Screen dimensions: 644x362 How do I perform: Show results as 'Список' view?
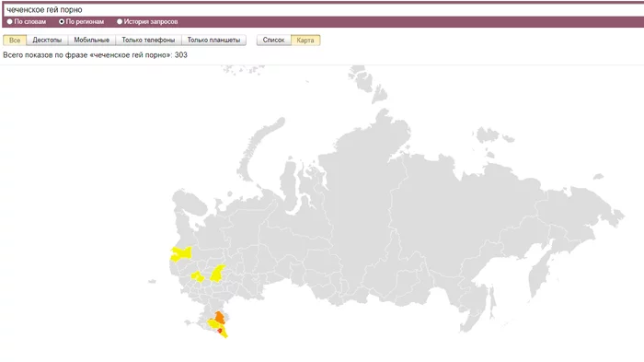click(273, 40)
